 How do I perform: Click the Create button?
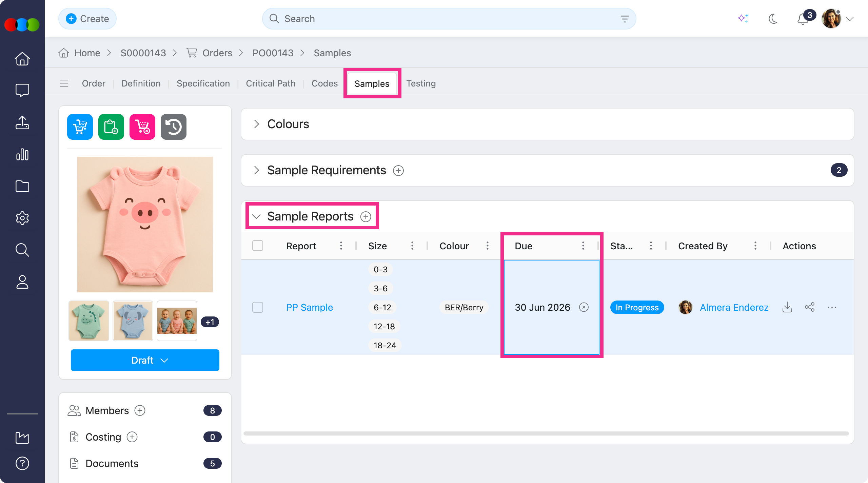[87, 19]
